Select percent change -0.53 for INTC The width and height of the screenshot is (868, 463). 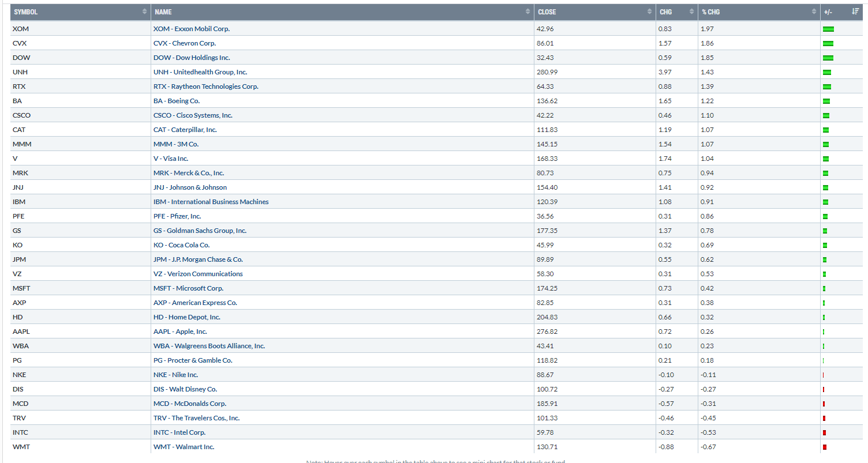708,432
